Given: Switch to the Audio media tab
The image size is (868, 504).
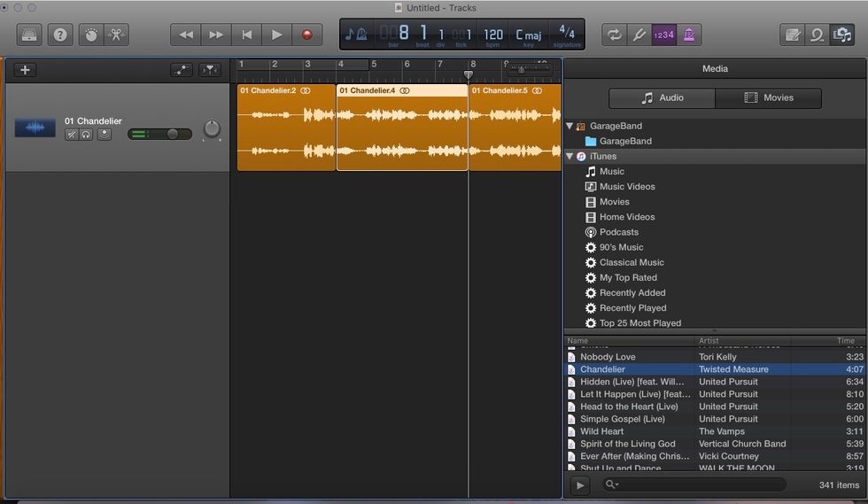Looking at the screenshot, I should 663,98.
